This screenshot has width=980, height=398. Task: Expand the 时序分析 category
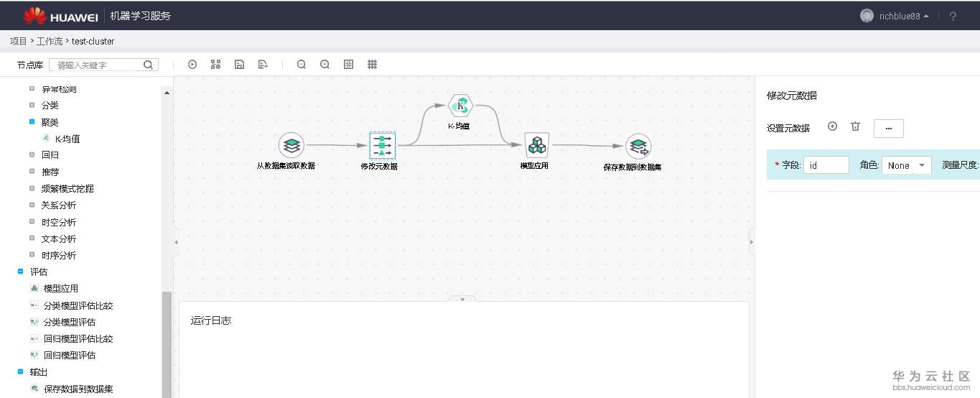[x=32, y=255]
